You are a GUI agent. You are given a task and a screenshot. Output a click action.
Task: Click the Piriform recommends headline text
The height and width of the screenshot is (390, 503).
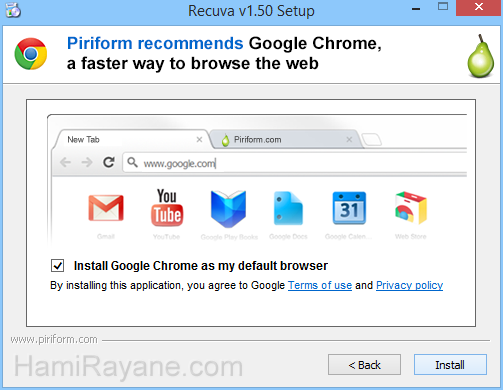coord(155,43)
